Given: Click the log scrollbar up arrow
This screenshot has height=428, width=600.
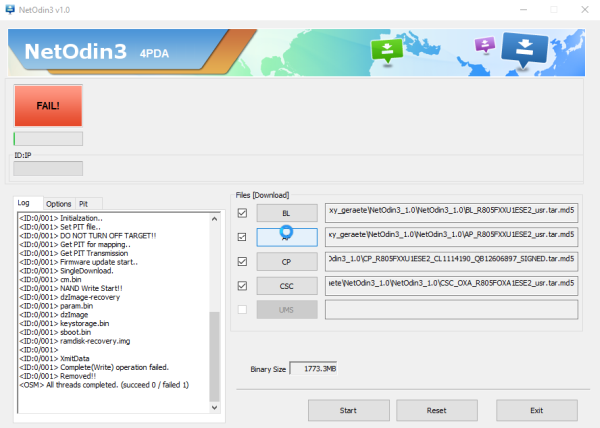Looking at the screenshot, I should coord(214,219).
